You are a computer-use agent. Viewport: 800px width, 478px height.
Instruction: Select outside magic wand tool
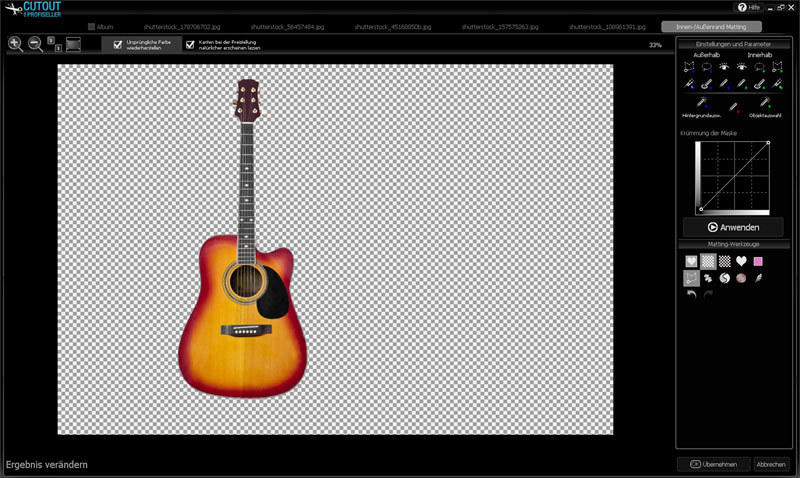(689, 83)
